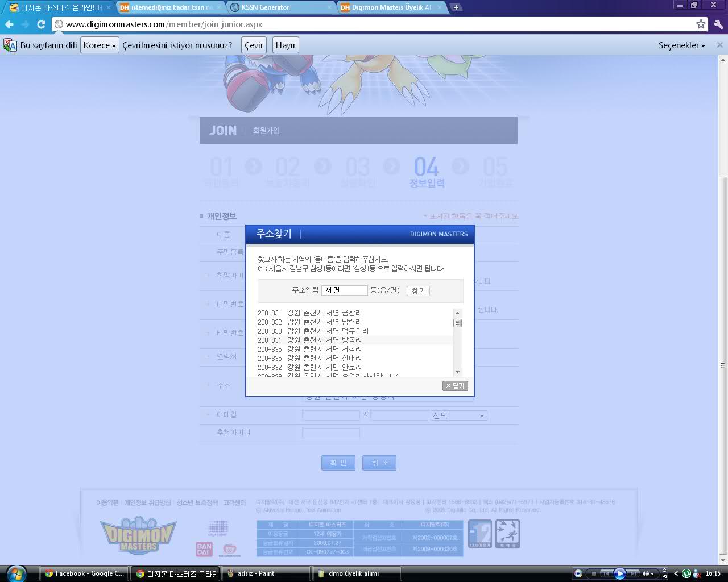The image size is (728, 582).
Task: Open Chrome wrench settings menu
Action: click(x=718, y=24)
